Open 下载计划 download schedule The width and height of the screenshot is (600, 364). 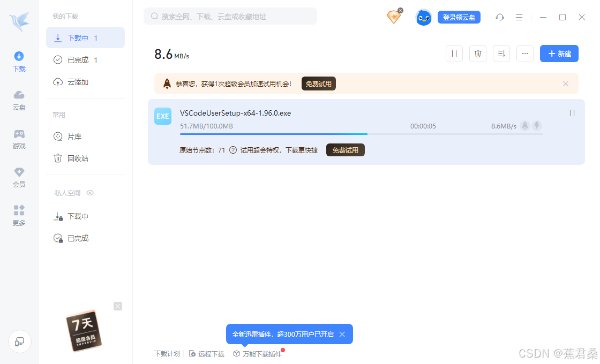coord(167,354)
